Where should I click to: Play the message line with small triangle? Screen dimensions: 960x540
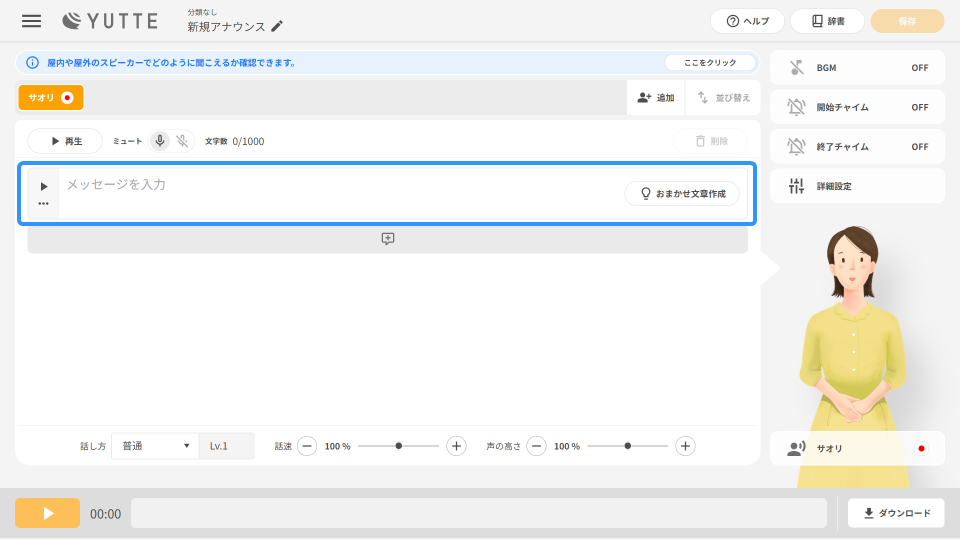tap(43, 186)
